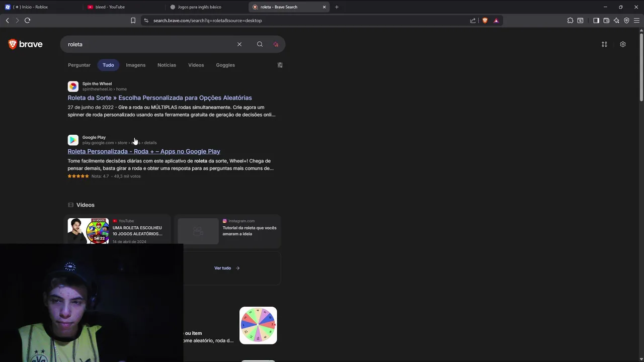Switch to the Imagens tab
Image resolution: width=644 pixels, height=362 pixels.
tap(135, 65)
